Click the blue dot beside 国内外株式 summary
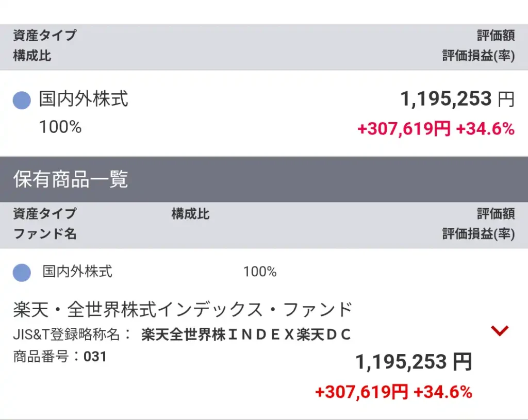Viewport: 528px width, 420px height. pos(22,100)
